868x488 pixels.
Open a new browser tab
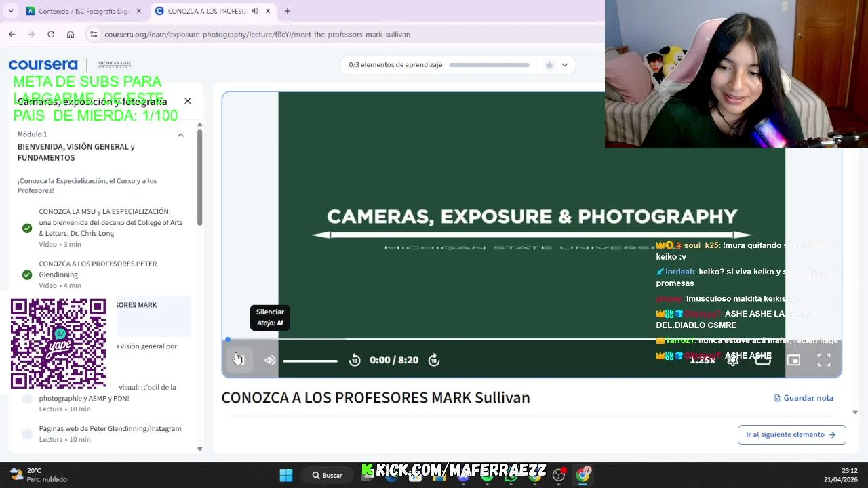click(x=288, y=11)
